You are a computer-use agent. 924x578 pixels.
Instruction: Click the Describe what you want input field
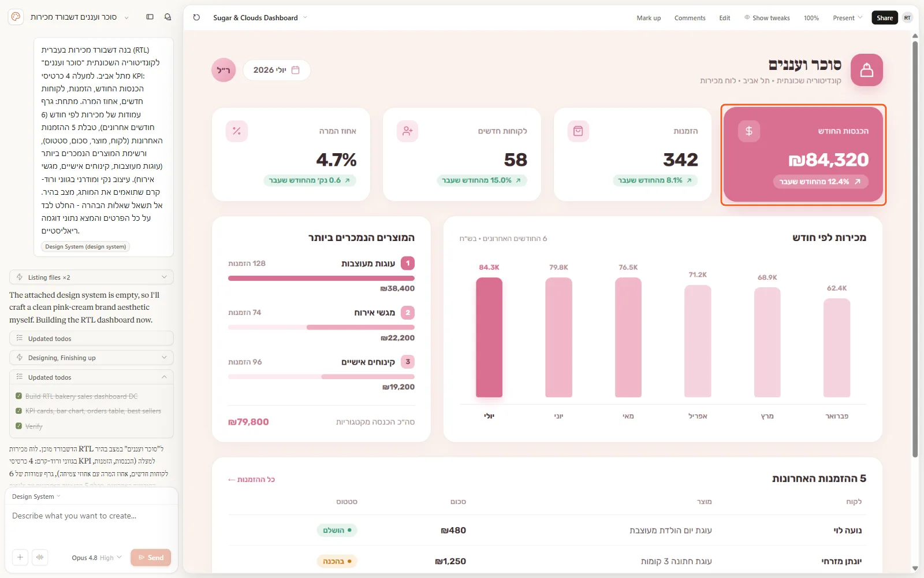[x=91, y=516]
